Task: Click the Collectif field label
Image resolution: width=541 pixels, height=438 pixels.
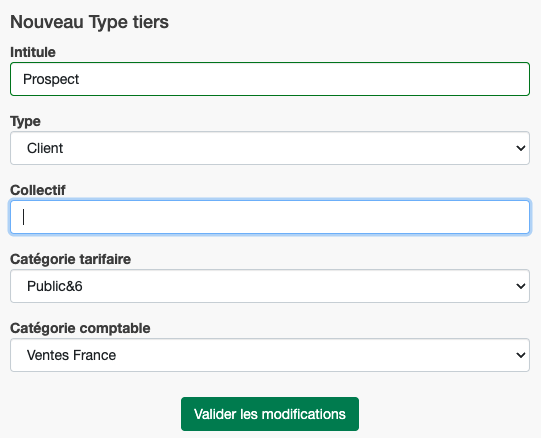Action: coord(38,190)
